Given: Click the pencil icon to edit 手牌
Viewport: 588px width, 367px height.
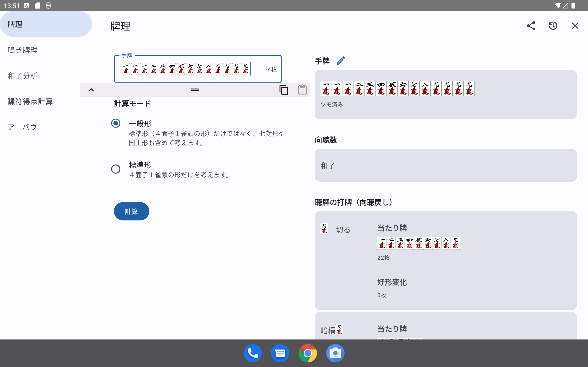Looking at the screenshot, I should 341,61.
